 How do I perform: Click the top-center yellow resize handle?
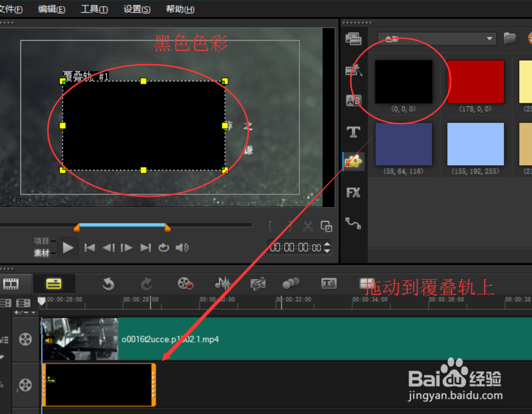(x=144, y=81)
